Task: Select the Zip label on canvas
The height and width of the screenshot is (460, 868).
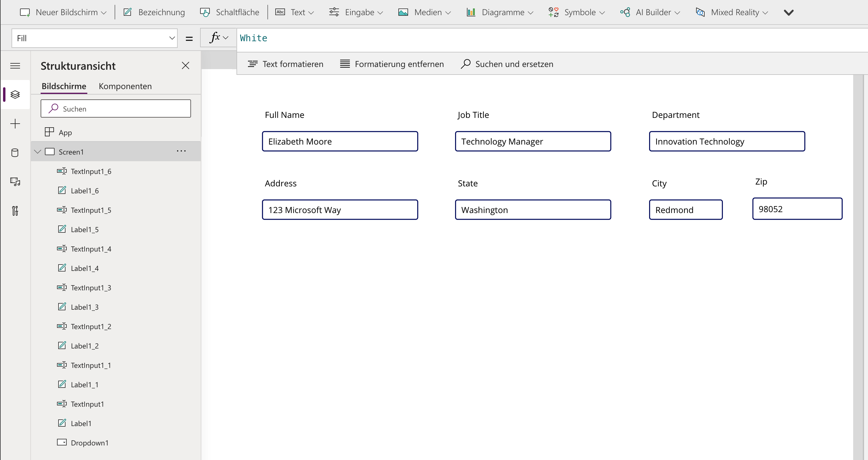Action: [x=761, y=182]
